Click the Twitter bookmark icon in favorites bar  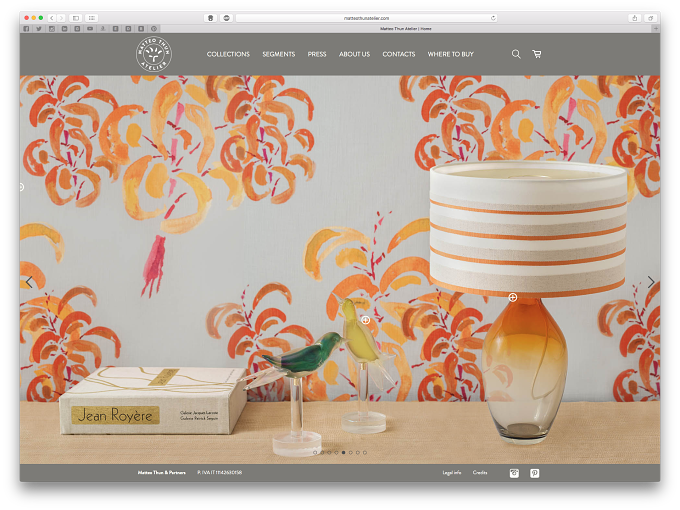tap(39, 29)
